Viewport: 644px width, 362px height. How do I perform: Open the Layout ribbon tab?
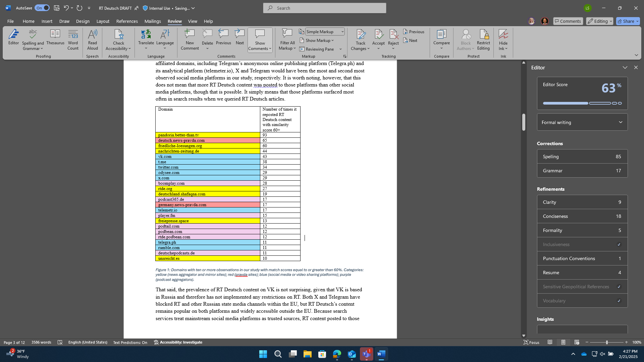(103, 21)
